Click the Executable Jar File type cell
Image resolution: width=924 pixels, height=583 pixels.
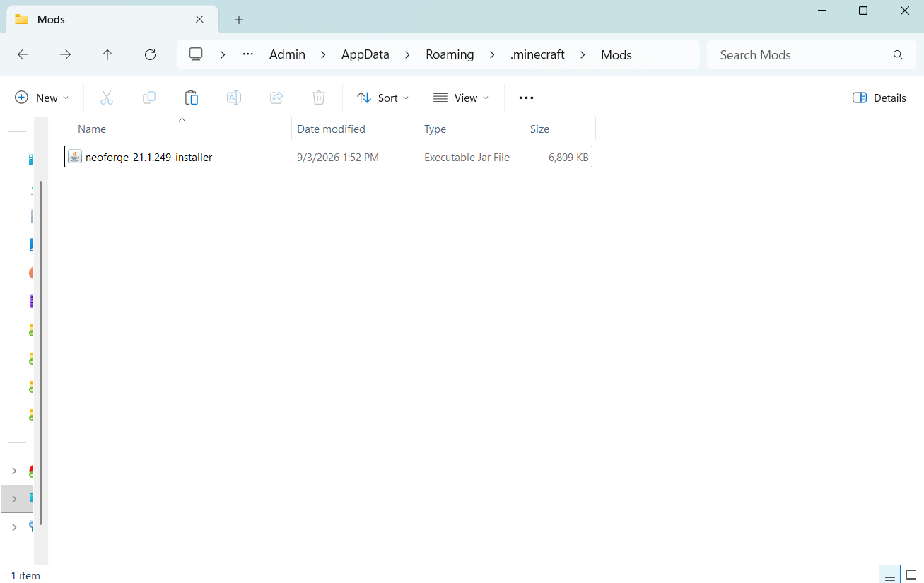[x=467, y=158]
